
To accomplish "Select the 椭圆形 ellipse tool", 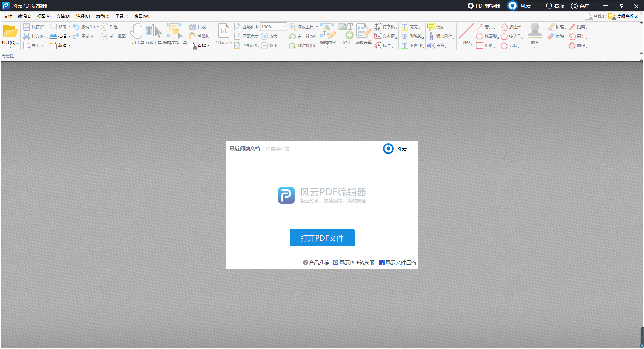I will point(487,36).
